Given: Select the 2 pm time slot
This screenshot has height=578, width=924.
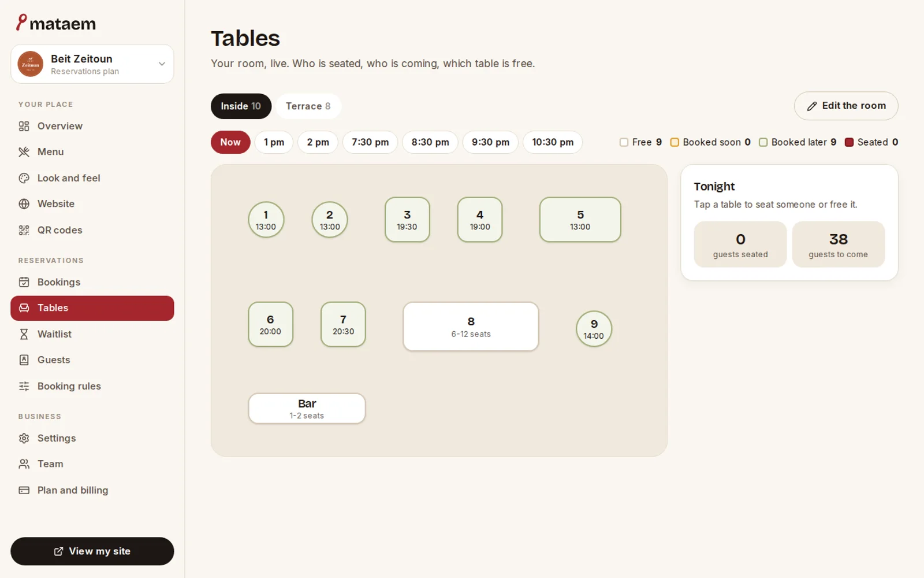Looking at the screenshot, I should (x=318, y=142).
